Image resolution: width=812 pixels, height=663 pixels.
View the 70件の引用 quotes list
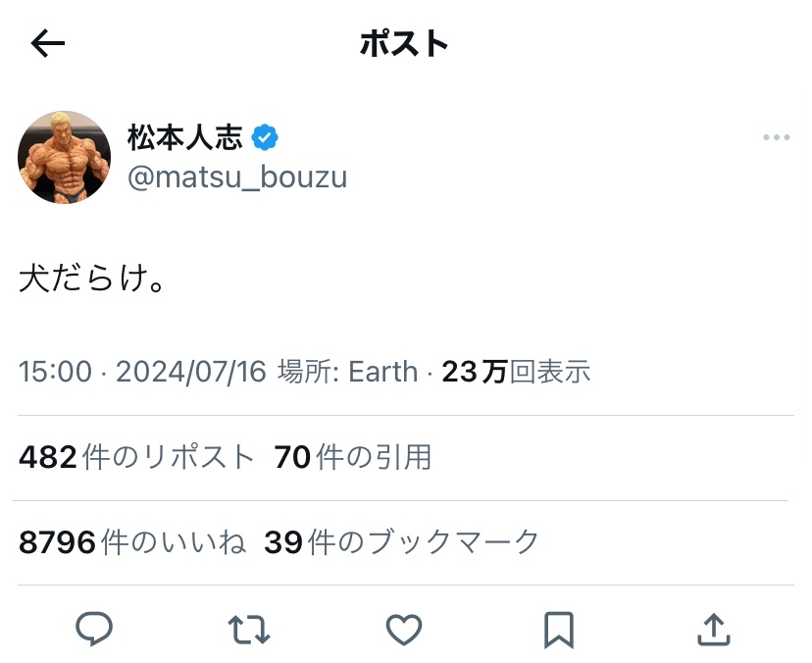pos(352,457)
